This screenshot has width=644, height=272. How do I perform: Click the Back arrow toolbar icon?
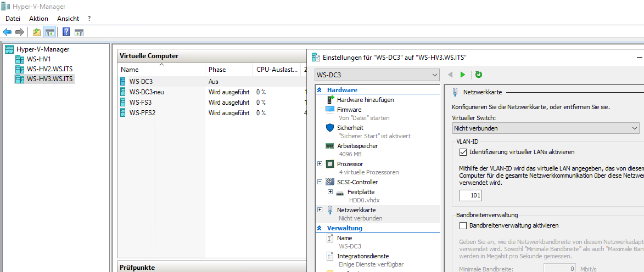[7, 32]
